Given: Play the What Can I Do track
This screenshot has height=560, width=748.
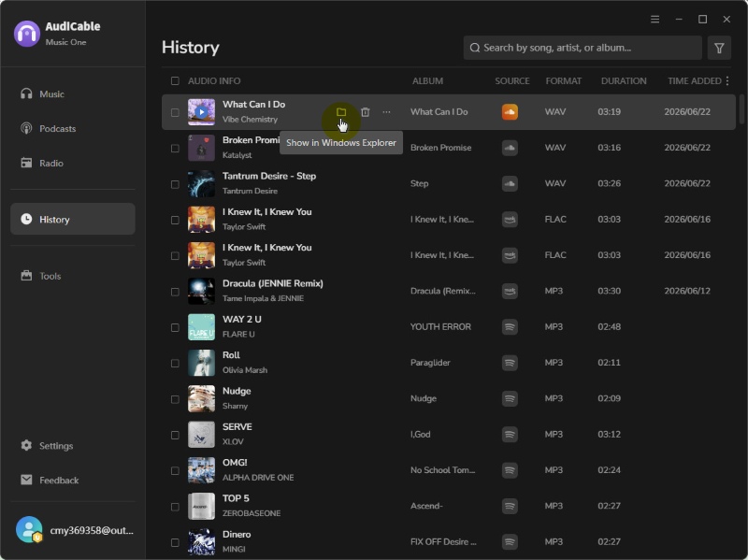Looking at the screenshot, I should click(201, 112).
